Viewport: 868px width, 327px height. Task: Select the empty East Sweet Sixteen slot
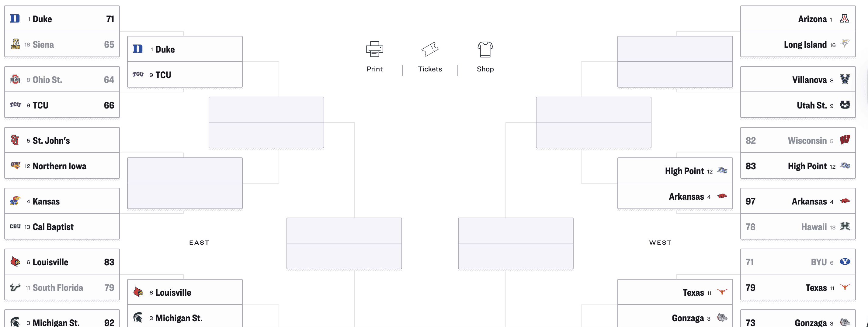pos(266,122)
